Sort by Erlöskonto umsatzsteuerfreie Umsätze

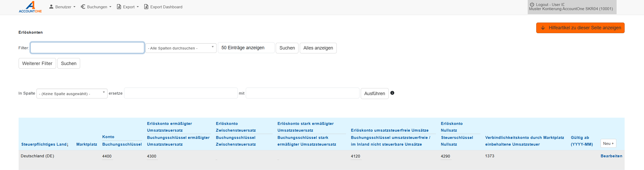(390, 130)
